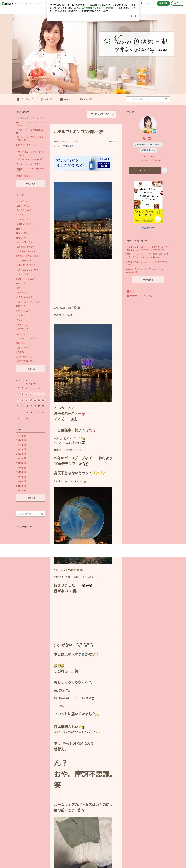Click the top search magnifier icon

(x=166, y=99)
